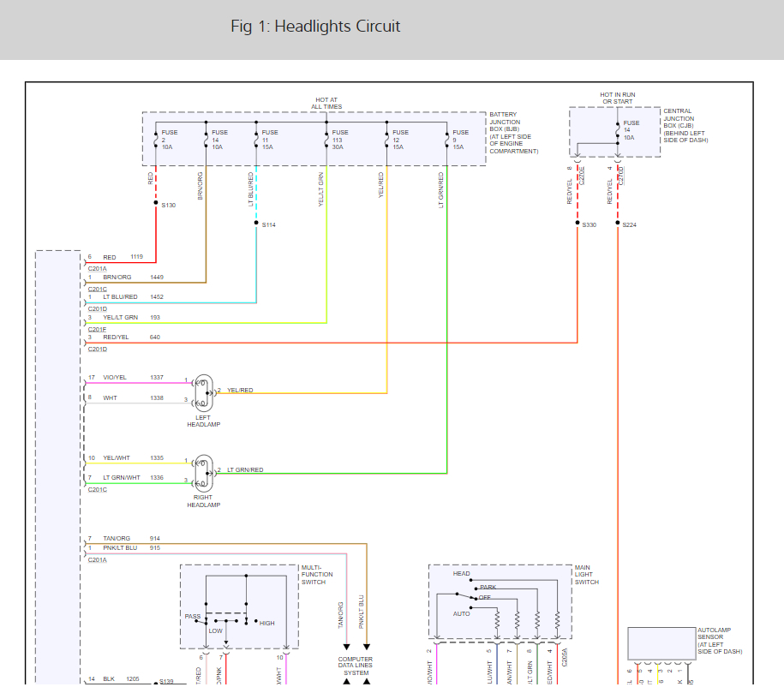Click the FUSE 9 15A label
The height and width of the screenshot is (699, 784).
[460, 140]
